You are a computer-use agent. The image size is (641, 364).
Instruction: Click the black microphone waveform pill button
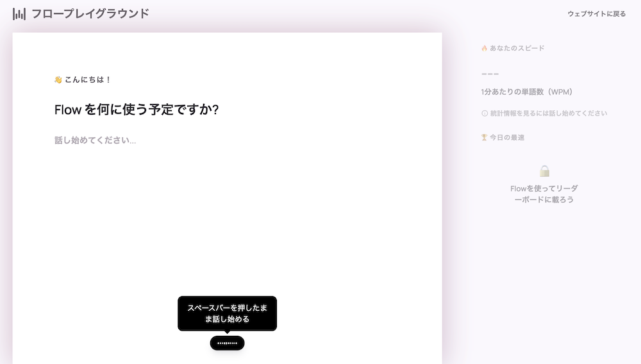[228, 343]
